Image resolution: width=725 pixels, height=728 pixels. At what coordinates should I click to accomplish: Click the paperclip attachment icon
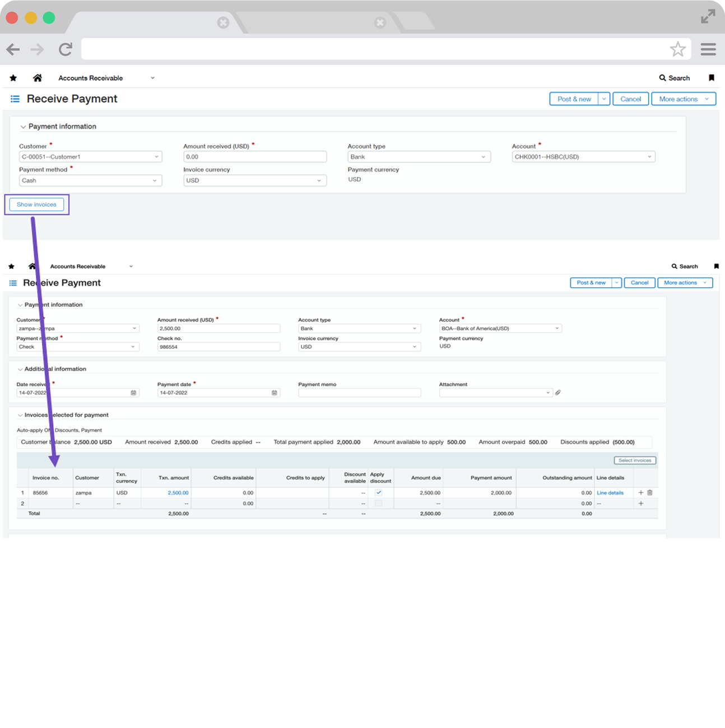tap(558, 393)
